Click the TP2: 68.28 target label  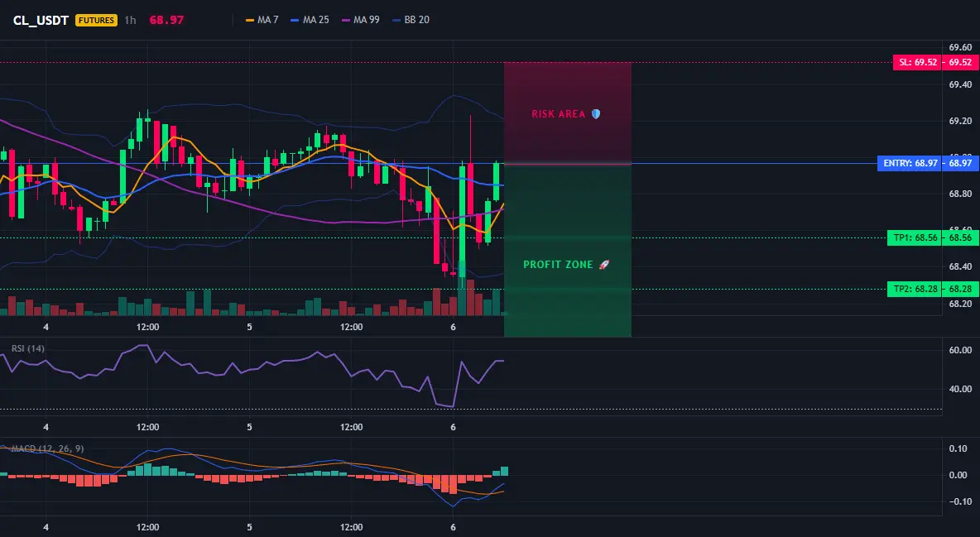coord(915,289)
